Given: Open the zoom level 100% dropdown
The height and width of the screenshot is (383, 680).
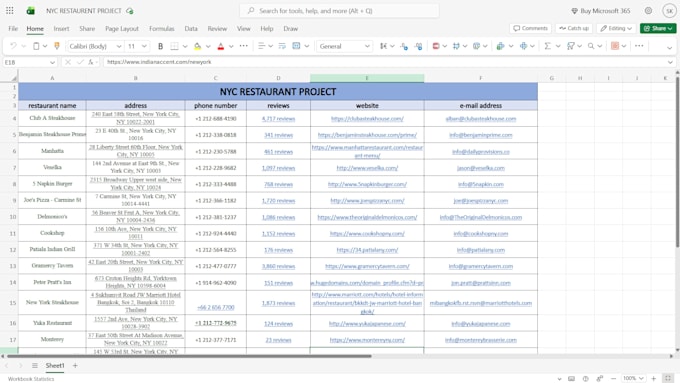Looking at the screenshot, I should 634,378.
